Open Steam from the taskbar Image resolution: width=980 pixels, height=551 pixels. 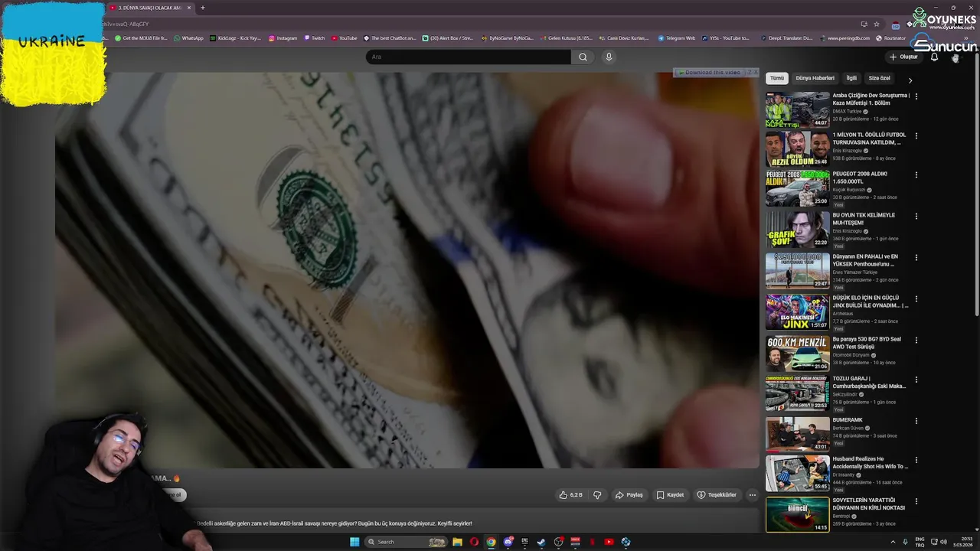[x=541, y=542]
